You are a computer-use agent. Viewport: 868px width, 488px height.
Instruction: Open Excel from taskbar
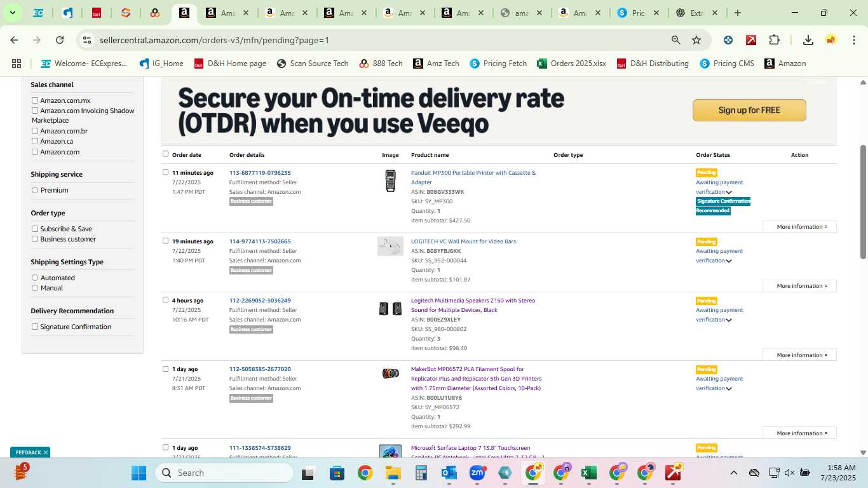589,473
